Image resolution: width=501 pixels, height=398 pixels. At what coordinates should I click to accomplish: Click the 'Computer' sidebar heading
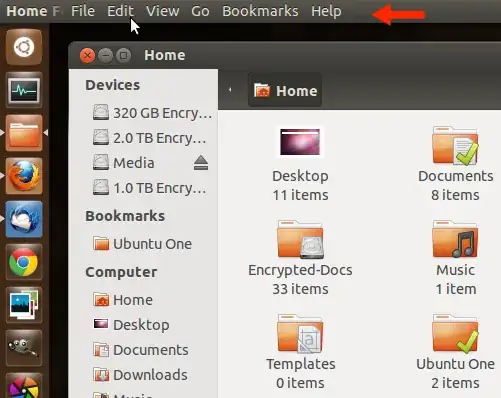coord(121,272)
